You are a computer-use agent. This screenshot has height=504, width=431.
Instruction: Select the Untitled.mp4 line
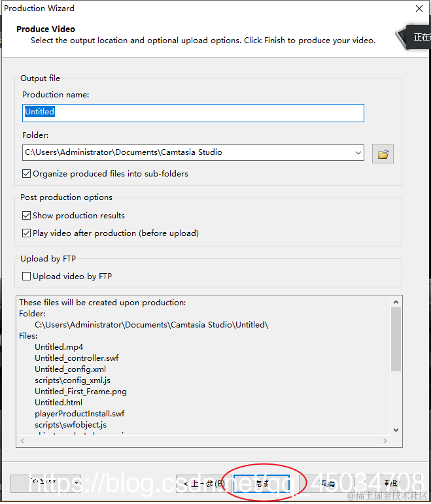click(x=59, y=347)
